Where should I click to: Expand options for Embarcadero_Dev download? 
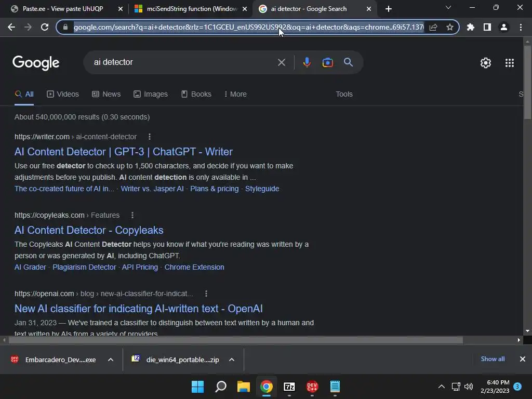(111, 360)
